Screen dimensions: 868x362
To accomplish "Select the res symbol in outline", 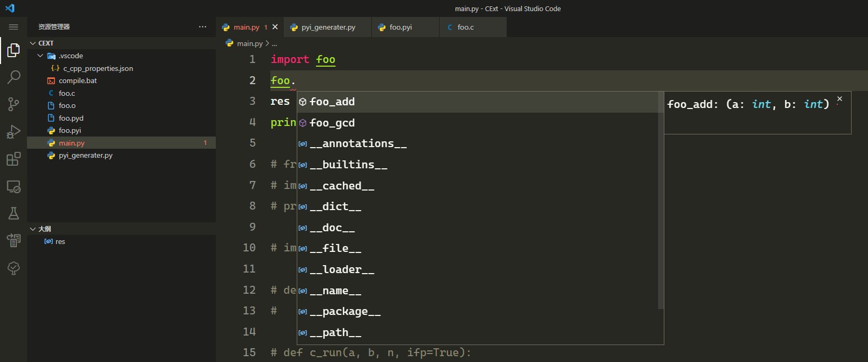I will pyautogui.click(x=60, y=242).
